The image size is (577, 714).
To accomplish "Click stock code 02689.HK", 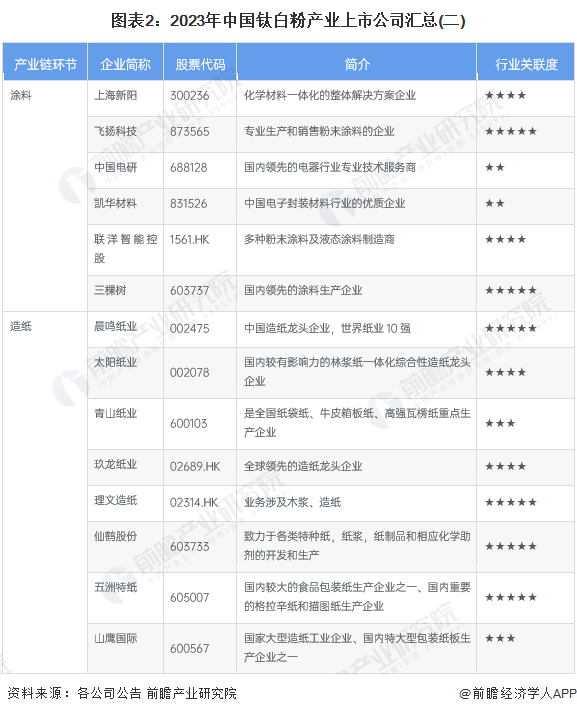I will (195, 466).
